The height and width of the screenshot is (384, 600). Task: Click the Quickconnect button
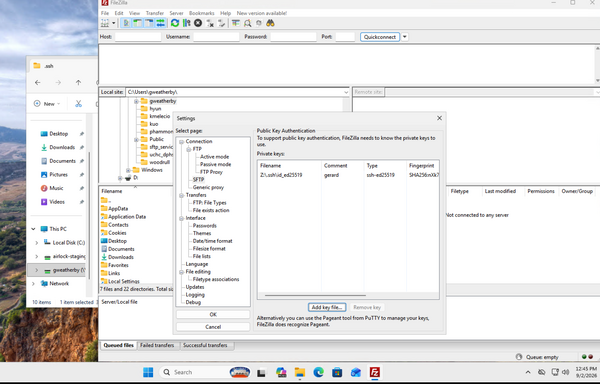tap(380, 37)
